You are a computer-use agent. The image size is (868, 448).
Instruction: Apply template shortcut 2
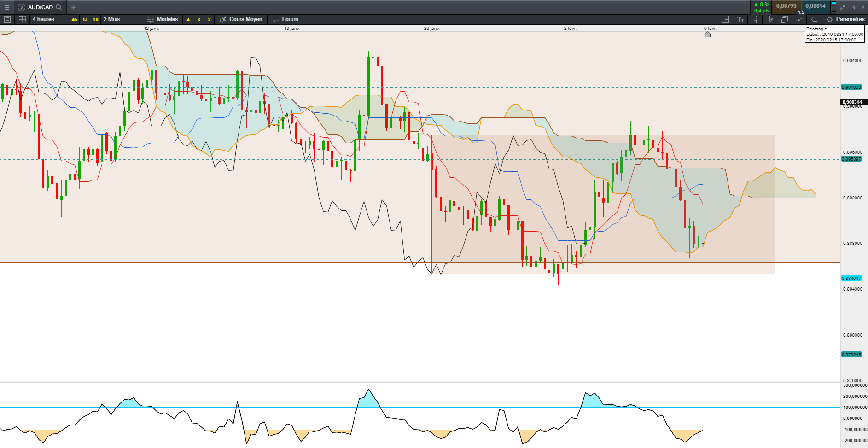click(209, 19)
